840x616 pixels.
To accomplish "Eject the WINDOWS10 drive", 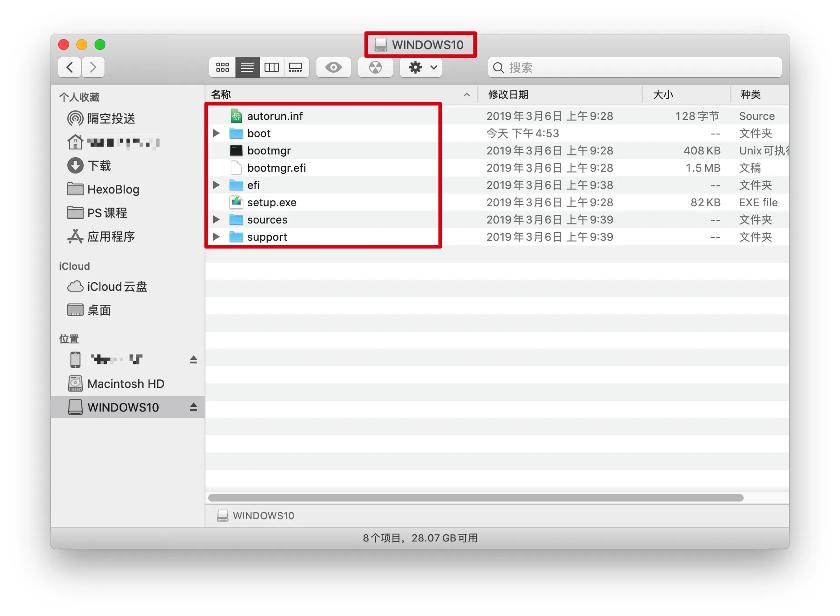I will click(194, 407).
